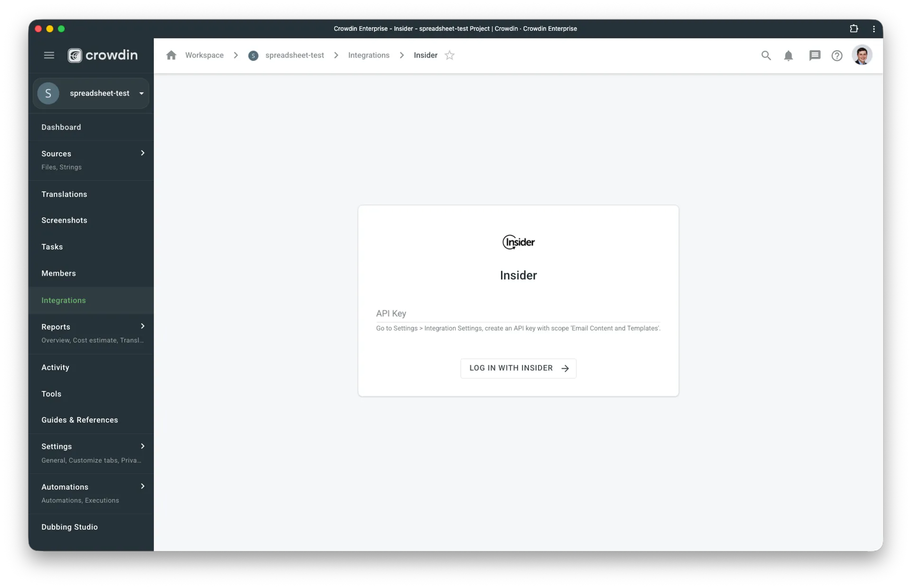Expand the Automations section chevron
Screen dimensions: 911x588
tap(142, 486)
